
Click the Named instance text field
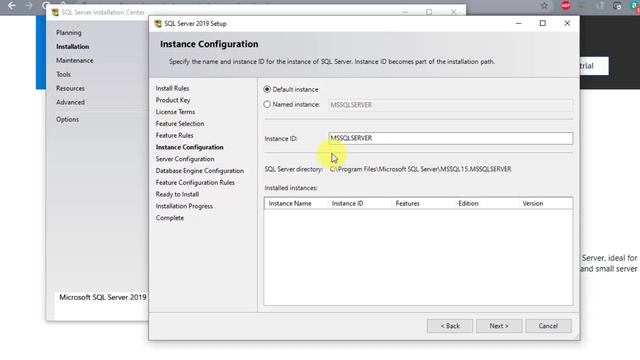pyautogui.click(x=450, y=105)
